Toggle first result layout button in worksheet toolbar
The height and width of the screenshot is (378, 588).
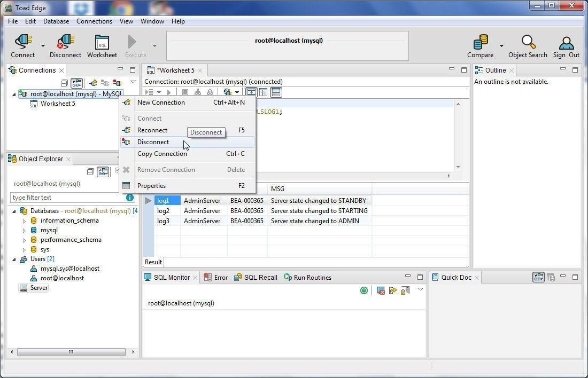point(251,92)
